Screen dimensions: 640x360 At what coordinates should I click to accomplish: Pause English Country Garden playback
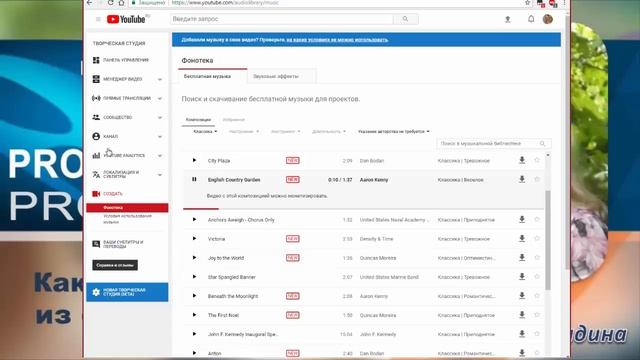pos(194,179)
